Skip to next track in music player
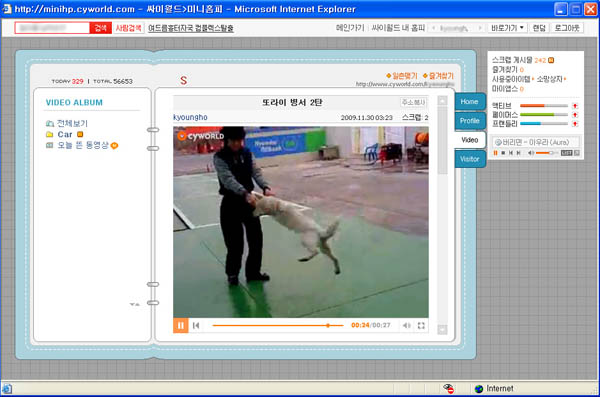Image resolution: width=600 pixels, height=397 pixels. click(x=518, y=153)
